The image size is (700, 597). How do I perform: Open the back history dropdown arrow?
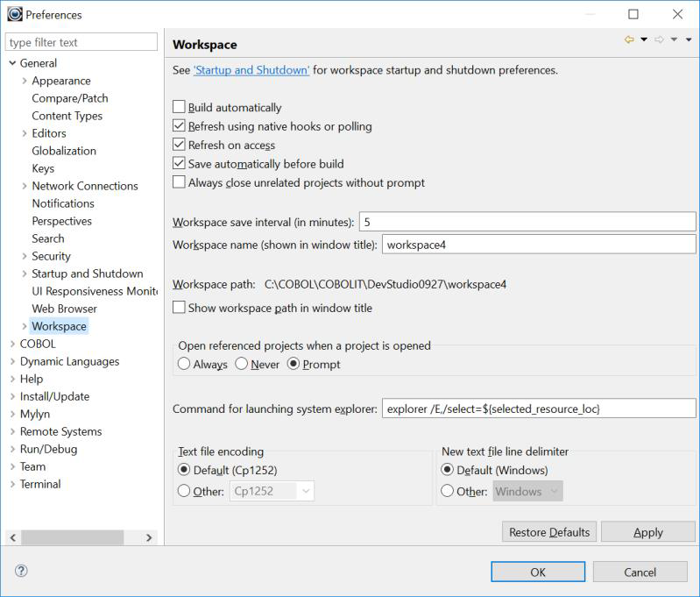(x=644, y=39)
